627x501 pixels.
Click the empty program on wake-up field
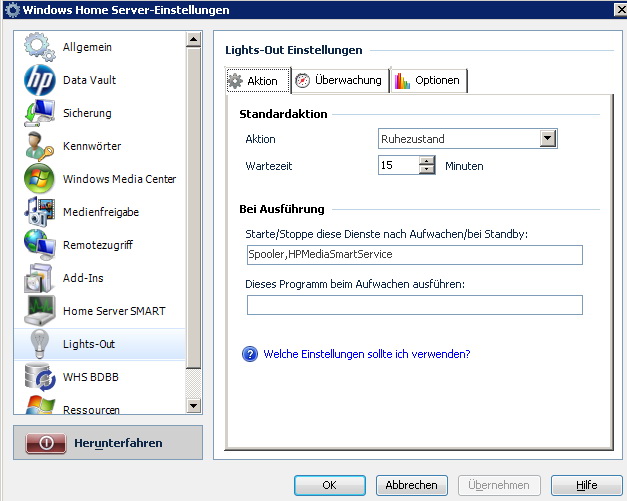415,305
